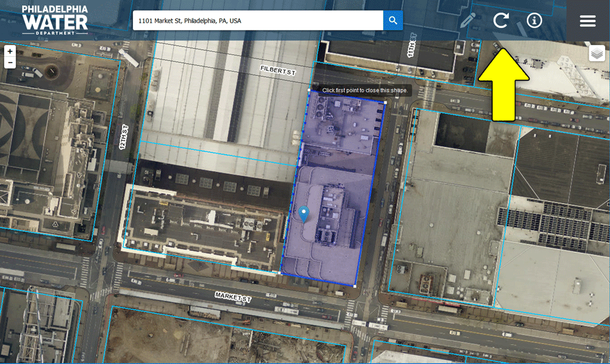Click the Filbert St street label
Viewport: 610px width, 364px height.
pos(278,71)
